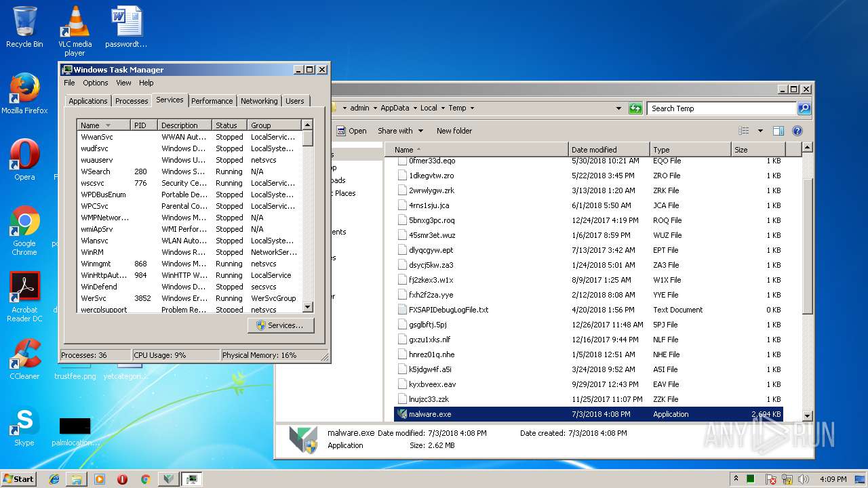Change the Explorer view layout icon

744,131
